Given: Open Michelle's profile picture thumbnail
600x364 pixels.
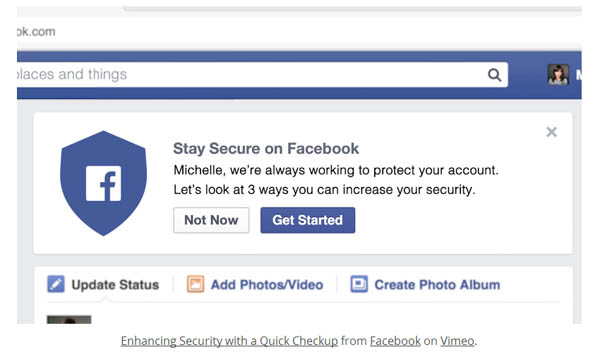Looking at the screenshot, I should 558,74.
